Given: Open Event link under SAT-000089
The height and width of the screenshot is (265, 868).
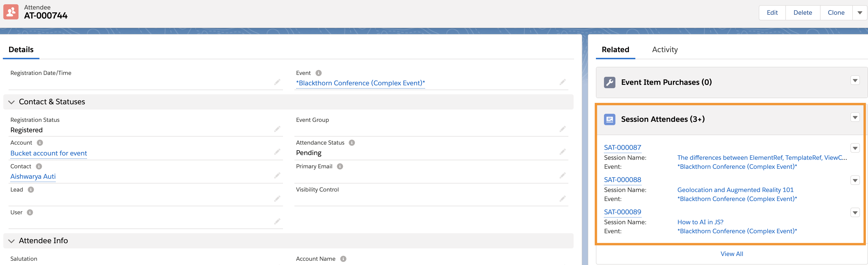Looking at the screenshot, I should 737,231.
